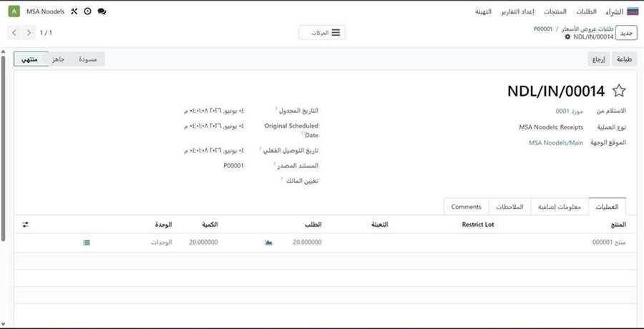Sort by المنتج column header

pos(618,225)
